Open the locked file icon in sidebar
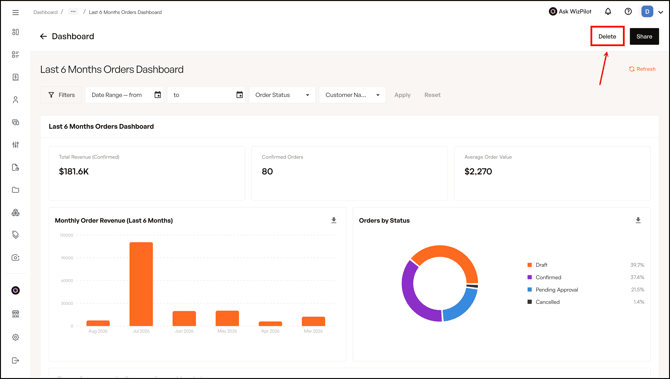 pos(15,167)
